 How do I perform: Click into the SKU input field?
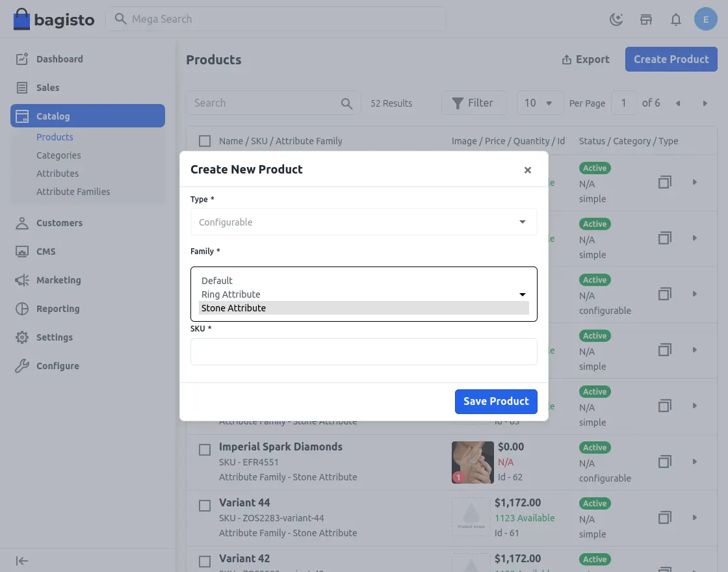(x=363, y=352)
